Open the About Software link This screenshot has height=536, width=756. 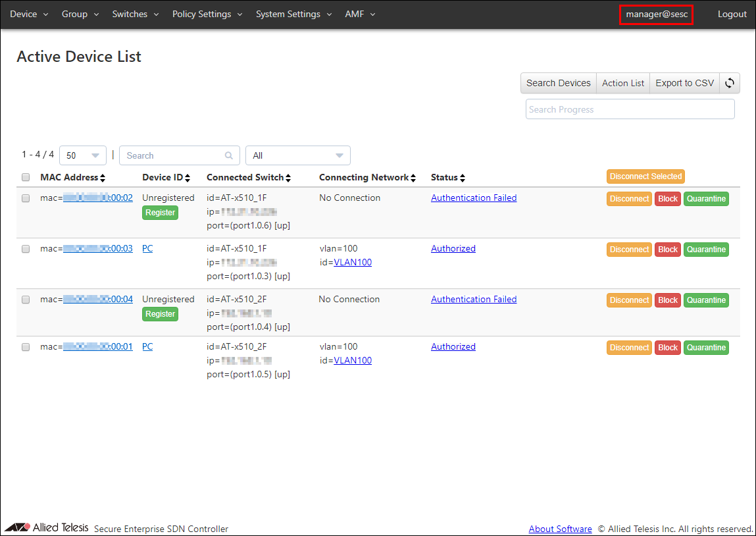(560, 529)
